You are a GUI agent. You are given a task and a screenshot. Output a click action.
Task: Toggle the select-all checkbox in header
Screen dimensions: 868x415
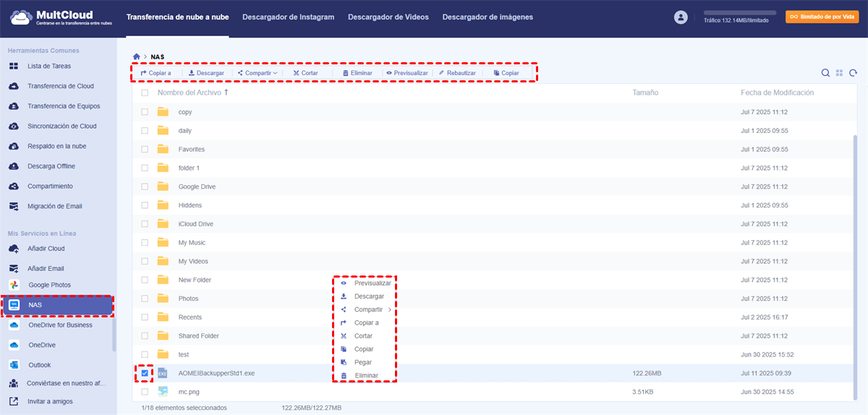pos(145,93)
